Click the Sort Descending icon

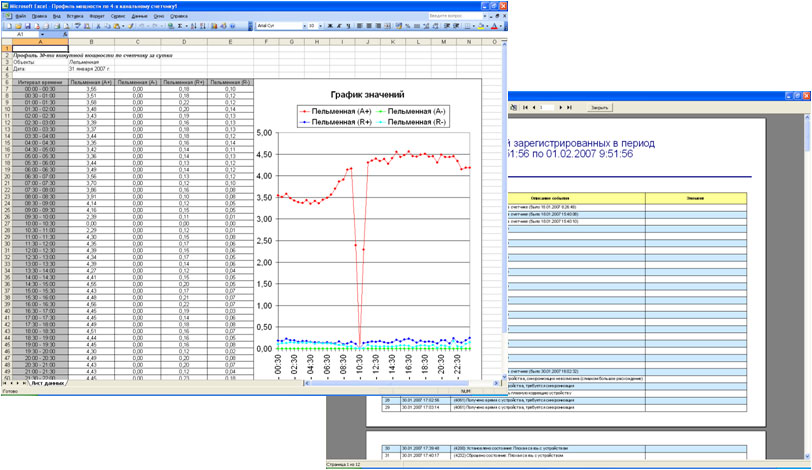tap(202, 26)
